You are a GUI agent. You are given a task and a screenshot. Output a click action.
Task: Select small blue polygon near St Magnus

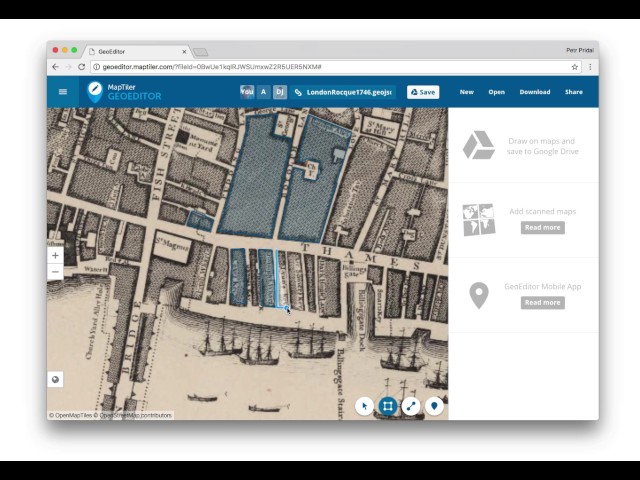[x=200, y=221]
